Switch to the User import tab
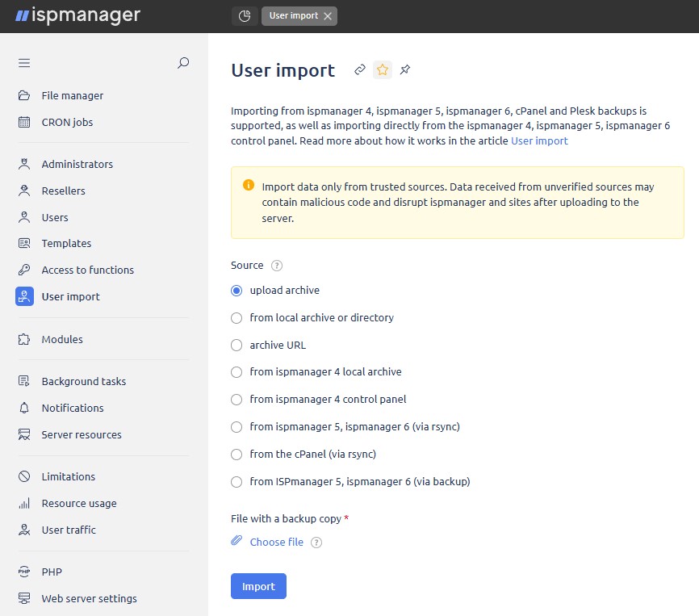 pos(293,16)
